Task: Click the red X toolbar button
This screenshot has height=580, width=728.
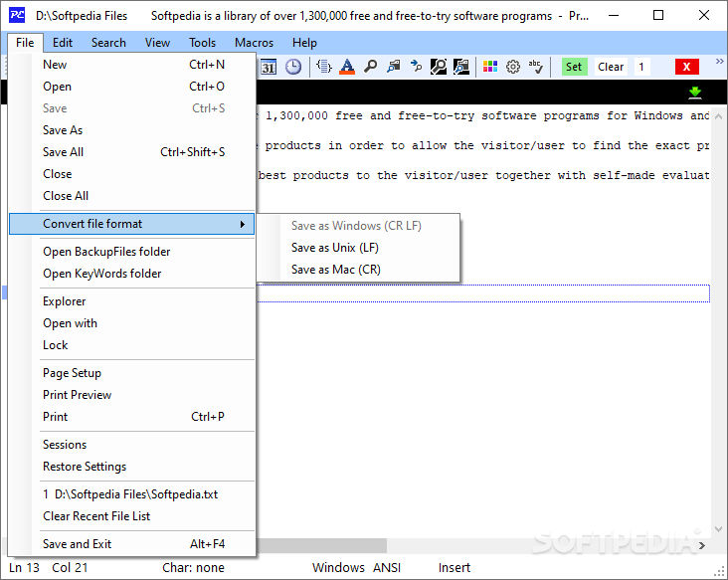Action: pyautogui.click(x=686, y=67)
